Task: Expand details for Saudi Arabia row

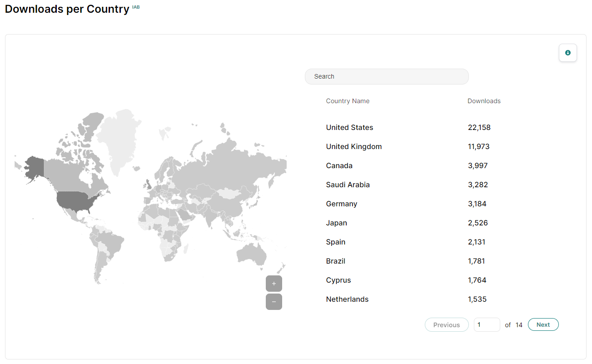Action: coord(348,184)
